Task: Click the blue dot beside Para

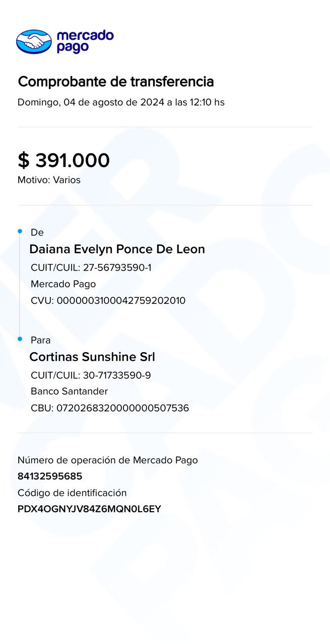Action: tap(20, 339)
